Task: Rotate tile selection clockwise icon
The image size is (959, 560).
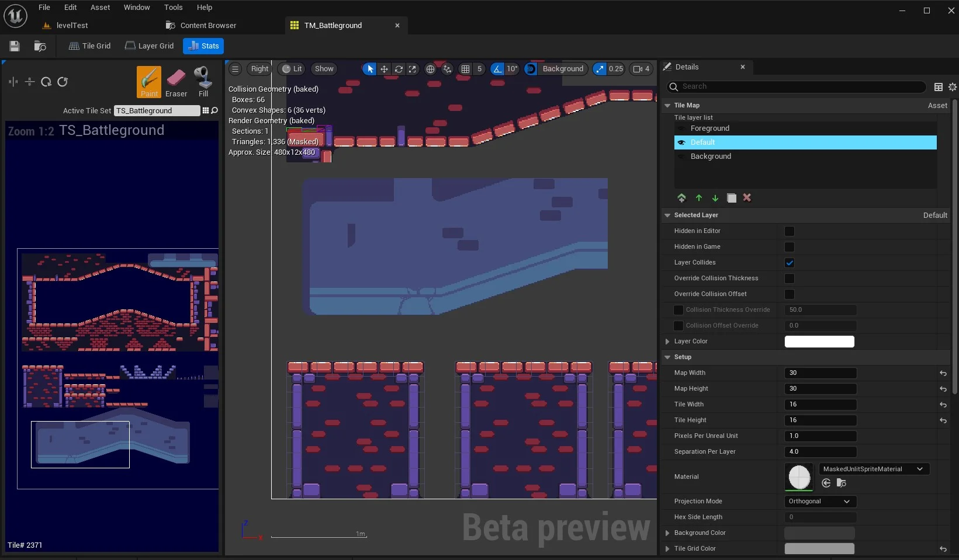Action: (x=46, y=82)
